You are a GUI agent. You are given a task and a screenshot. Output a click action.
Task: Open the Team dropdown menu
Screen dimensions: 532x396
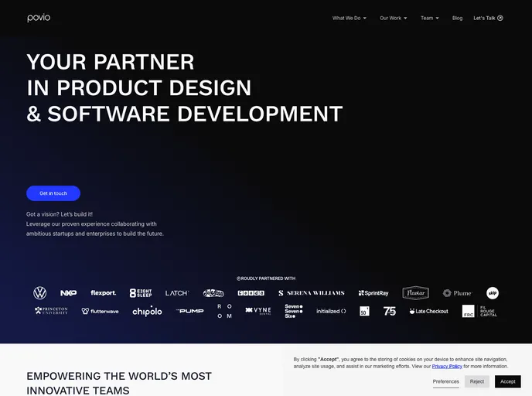429,18
